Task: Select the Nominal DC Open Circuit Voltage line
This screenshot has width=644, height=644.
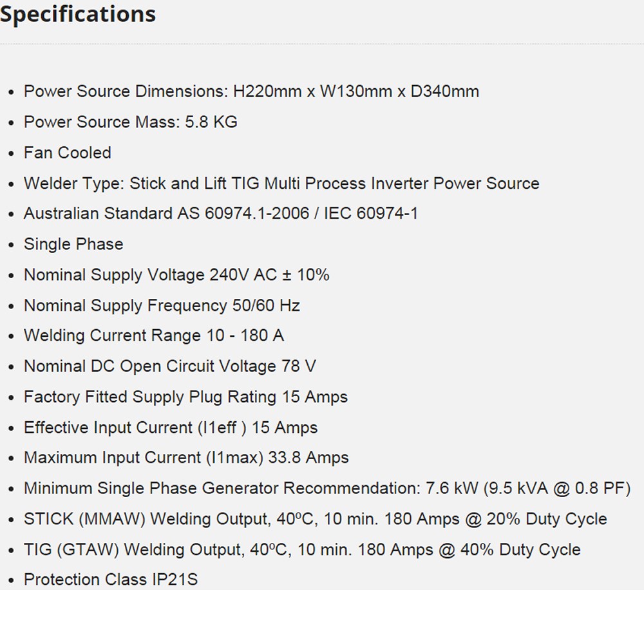Action: tap(170, 366)
